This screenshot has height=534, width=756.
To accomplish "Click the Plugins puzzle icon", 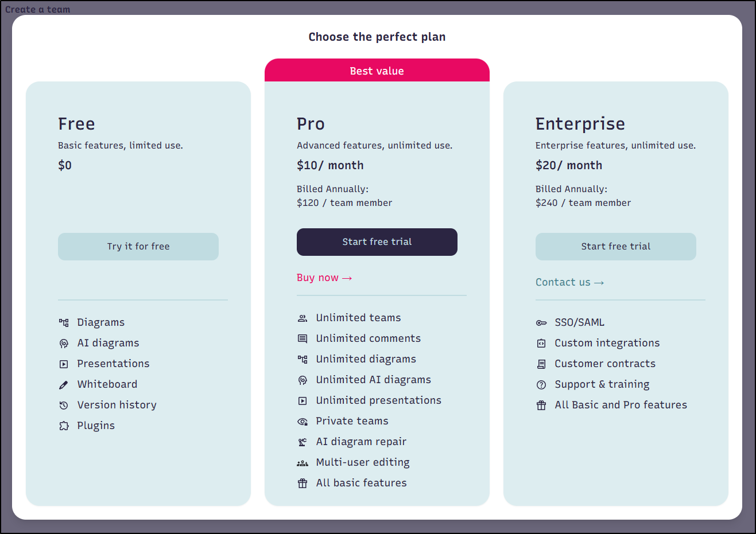I will coord(64,426).
